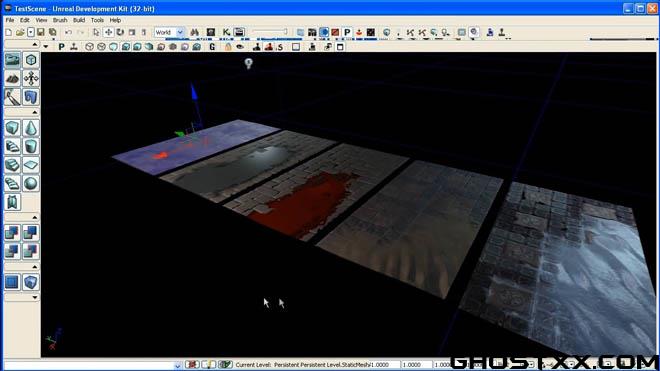Open the Kismet editor

tap(226, 32)
